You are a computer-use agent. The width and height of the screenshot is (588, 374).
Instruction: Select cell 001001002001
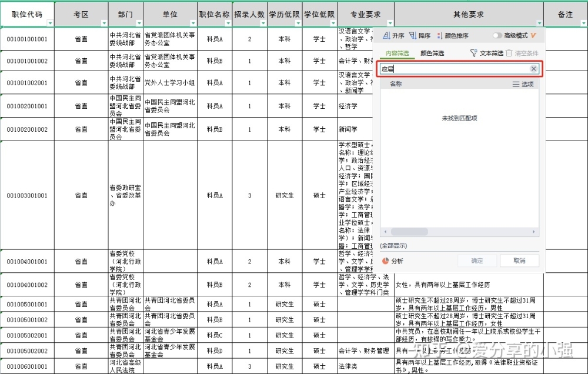[x=28, y=82]
